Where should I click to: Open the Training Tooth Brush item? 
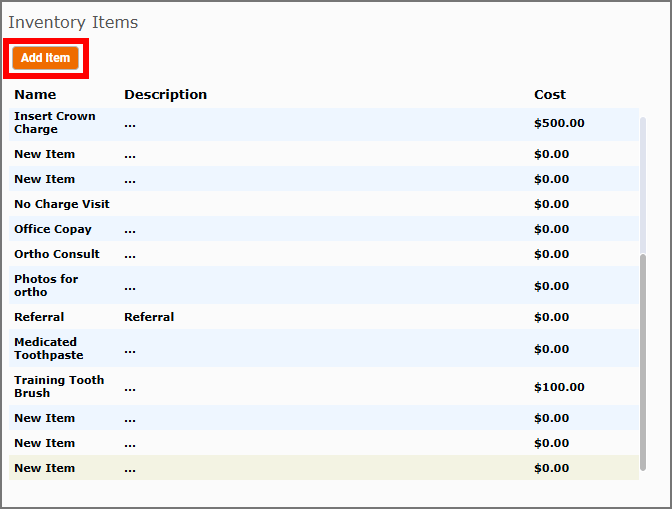[x=324, y=386]
